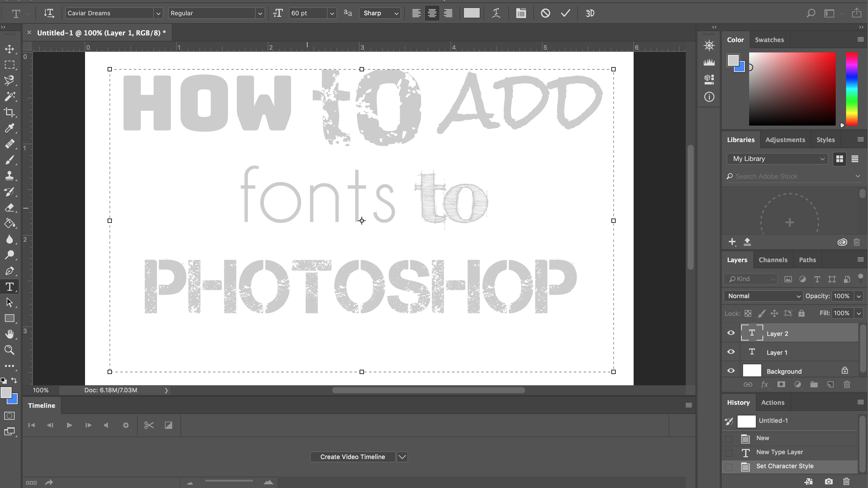The width and height of the screenshot is (868, 488).
Task: Select the Brush tool
Action: 9,159
